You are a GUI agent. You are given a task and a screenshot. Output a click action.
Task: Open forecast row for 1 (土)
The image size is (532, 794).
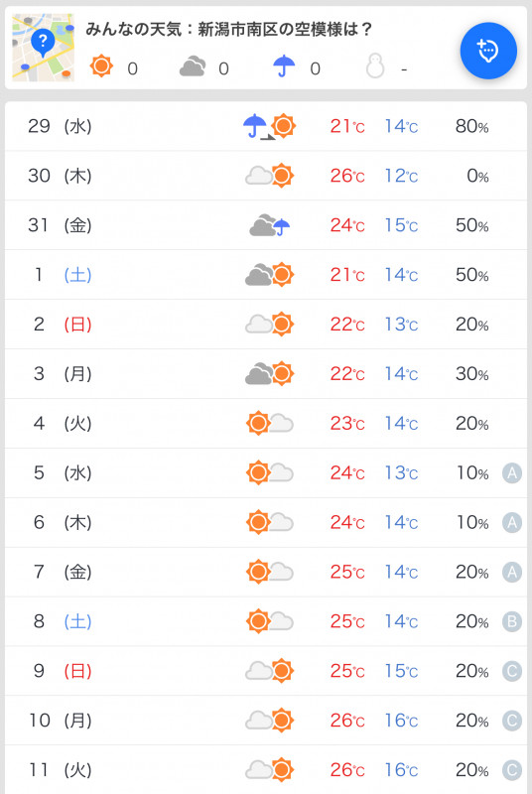point(266,275)
